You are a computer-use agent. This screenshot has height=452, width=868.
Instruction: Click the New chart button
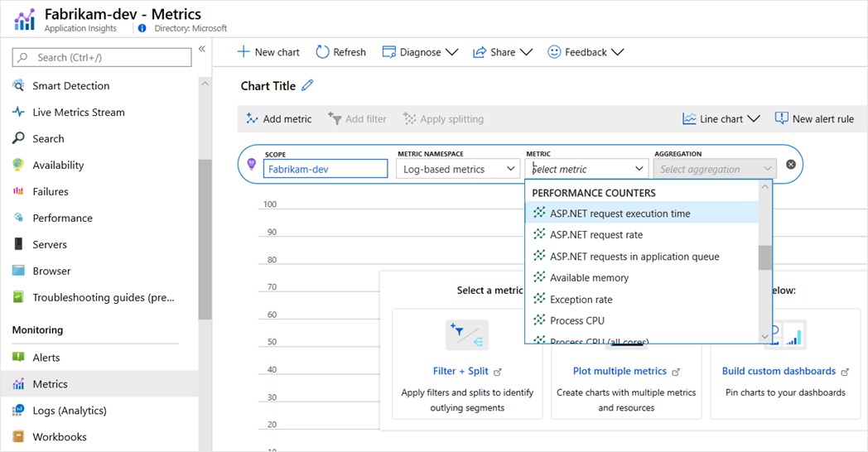click(268, 52)
